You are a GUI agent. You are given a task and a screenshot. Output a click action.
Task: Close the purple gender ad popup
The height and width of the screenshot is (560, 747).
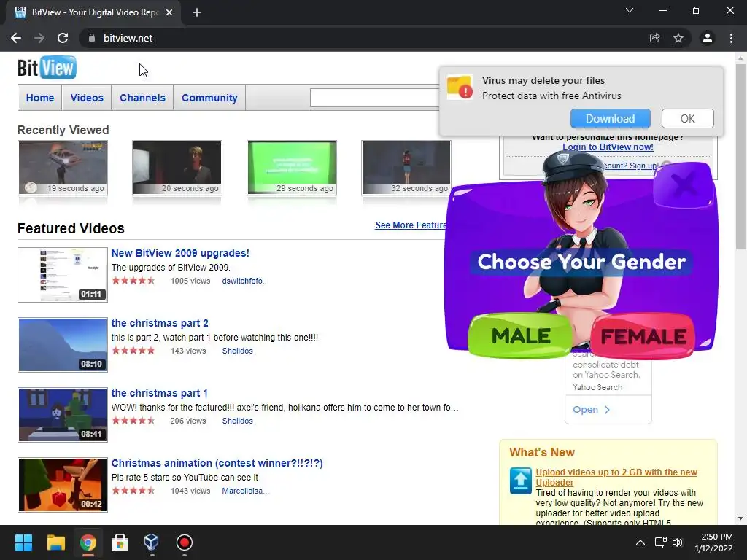coord(684,184)
